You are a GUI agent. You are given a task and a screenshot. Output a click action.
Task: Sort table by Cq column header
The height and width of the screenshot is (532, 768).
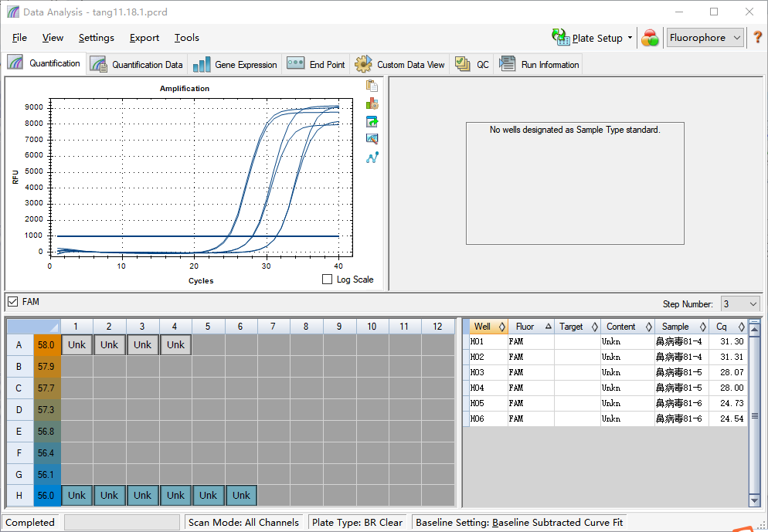tap(728, 327)
